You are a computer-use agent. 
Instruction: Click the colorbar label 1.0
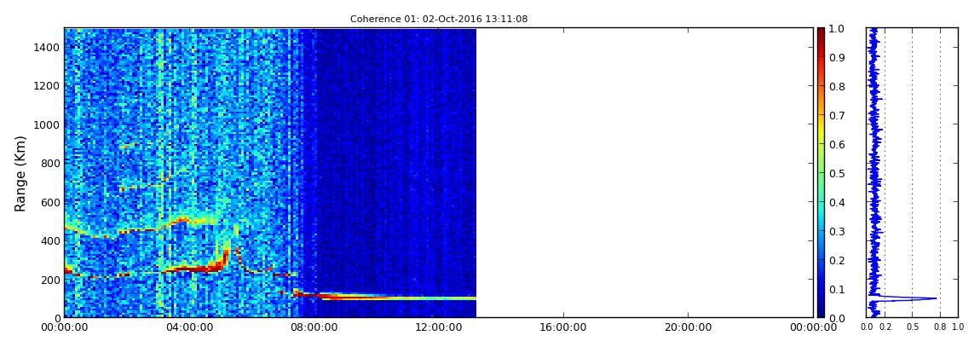[836, 29]
